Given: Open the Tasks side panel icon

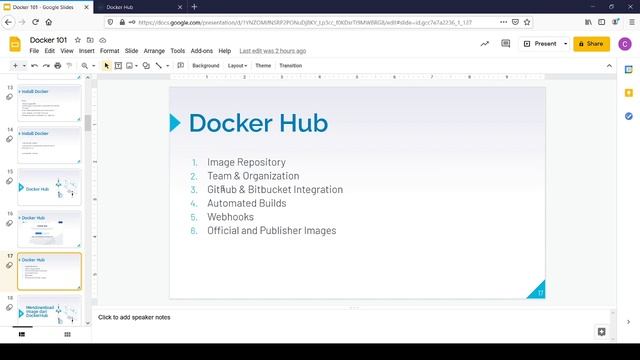Looking at the screenshot, I should 629,116.
